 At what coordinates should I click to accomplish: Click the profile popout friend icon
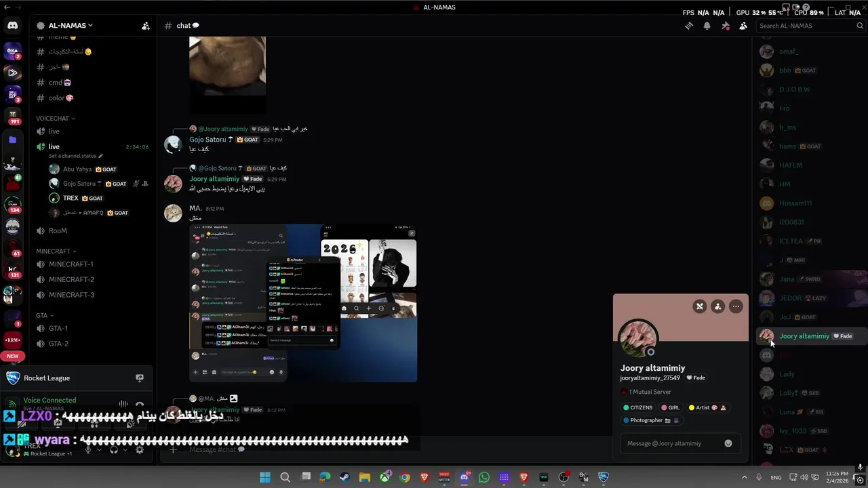(718, 306)
